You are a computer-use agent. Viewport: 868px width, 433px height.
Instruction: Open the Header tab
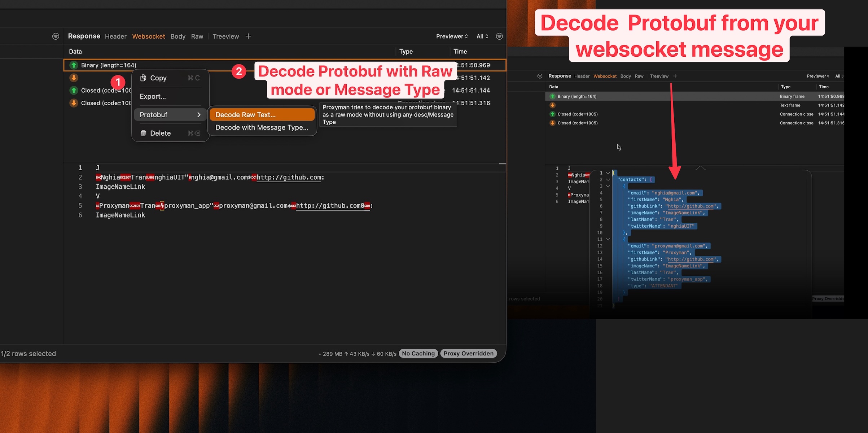click(115, 36)
